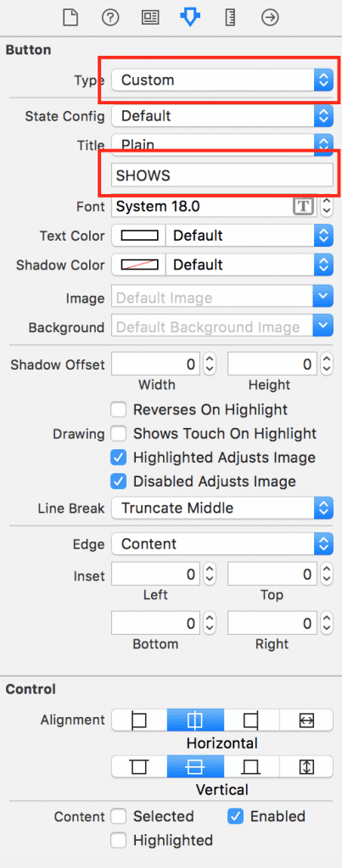Open the Edge Content dropdown
Image resolution: width=342 pixels, height=868 pixels.
221,544
